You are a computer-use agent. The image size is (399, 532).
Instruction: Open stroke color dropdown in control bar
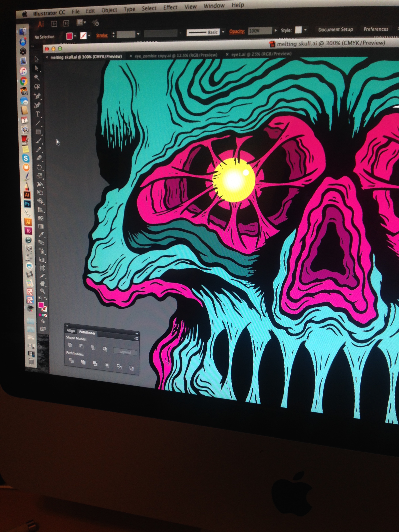(89, 35)
